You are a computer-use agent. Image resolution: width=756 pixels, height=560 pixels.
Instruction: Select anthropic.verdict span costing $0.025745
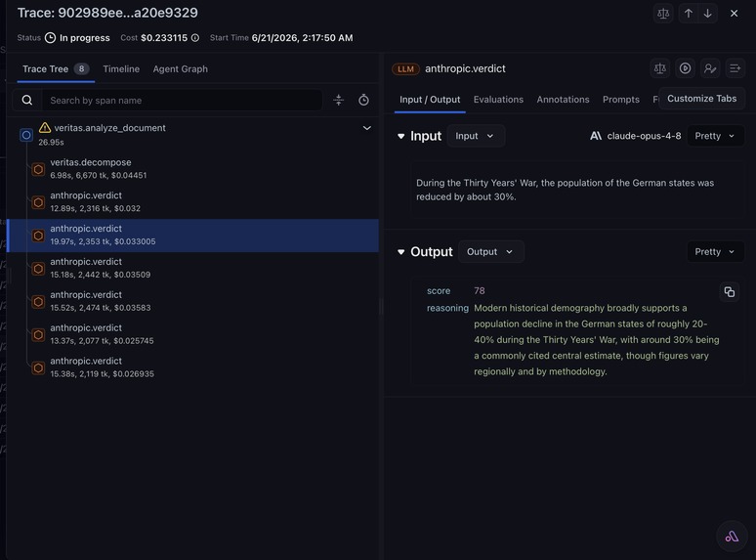click(192, 334)
